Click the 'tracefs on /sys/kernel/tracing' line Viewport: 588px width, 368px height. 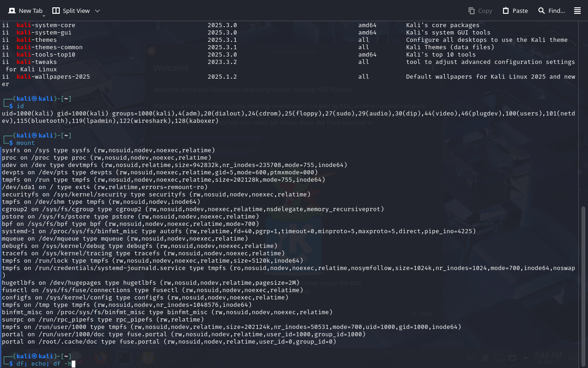[x=143, y=253]
